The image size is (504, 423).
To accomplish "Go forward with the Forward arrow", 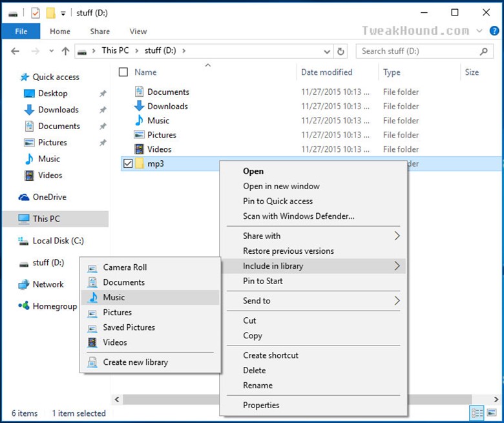I will tap(36, 51).
